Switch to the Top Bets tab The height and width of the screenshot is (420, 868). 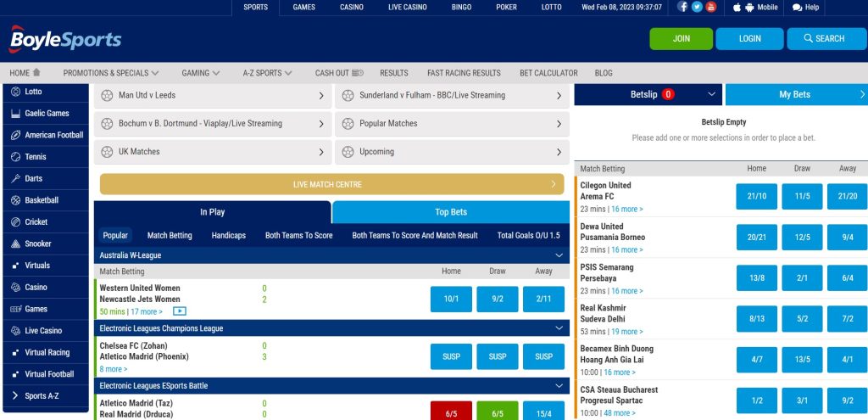[x=451, y=211]
